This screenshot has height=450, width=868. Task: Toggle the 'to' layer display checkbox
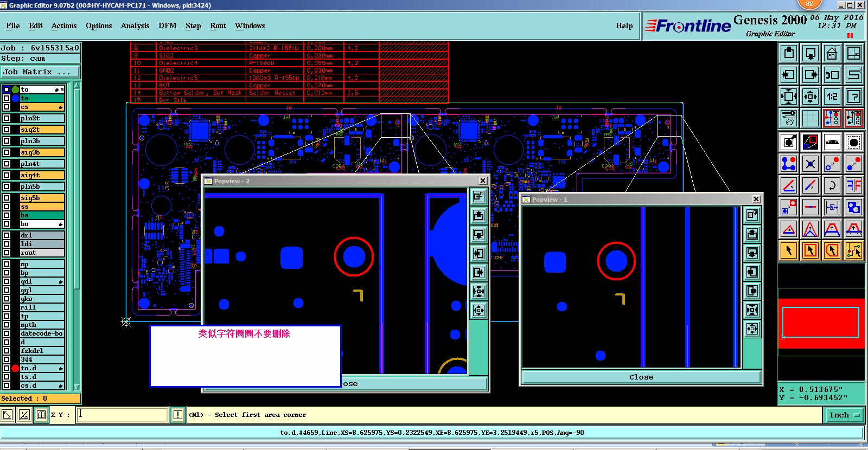pyautogui.click(x=7, y=89)
